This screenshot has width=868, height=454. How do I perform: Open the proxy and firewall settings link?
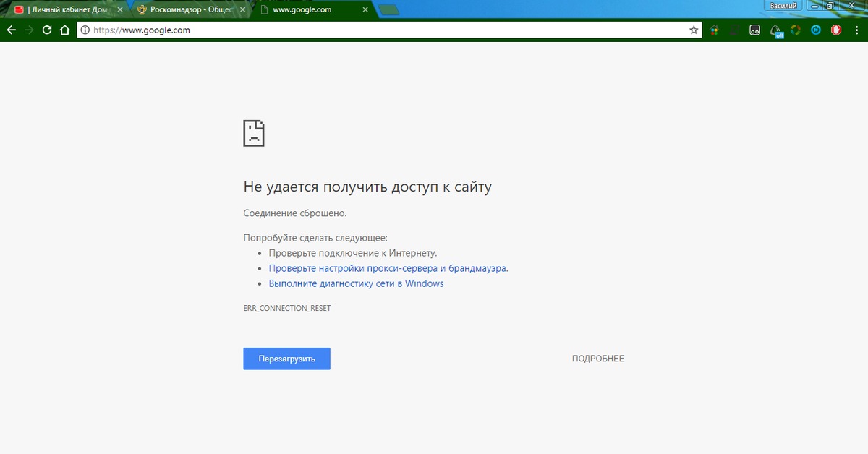pyautogui.click(x=388, y=268)
